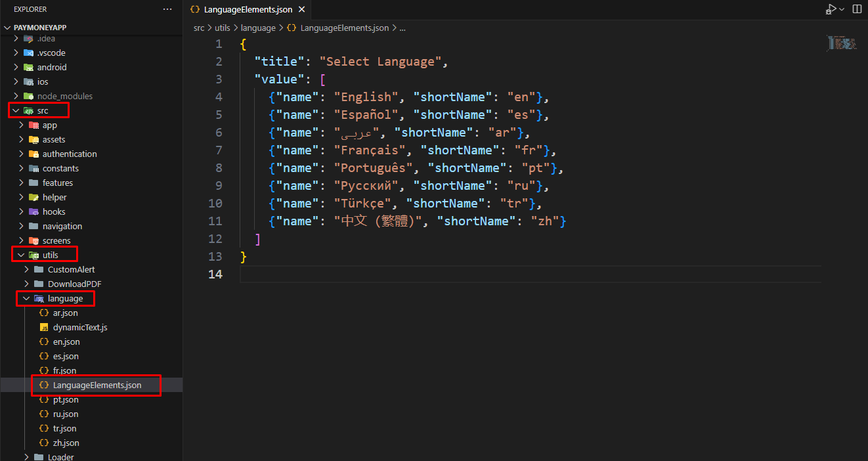Viewport: 868px width, 461px height.
Task: Open Explorer's more actions ellipsis menu
Action: [167, 9]
